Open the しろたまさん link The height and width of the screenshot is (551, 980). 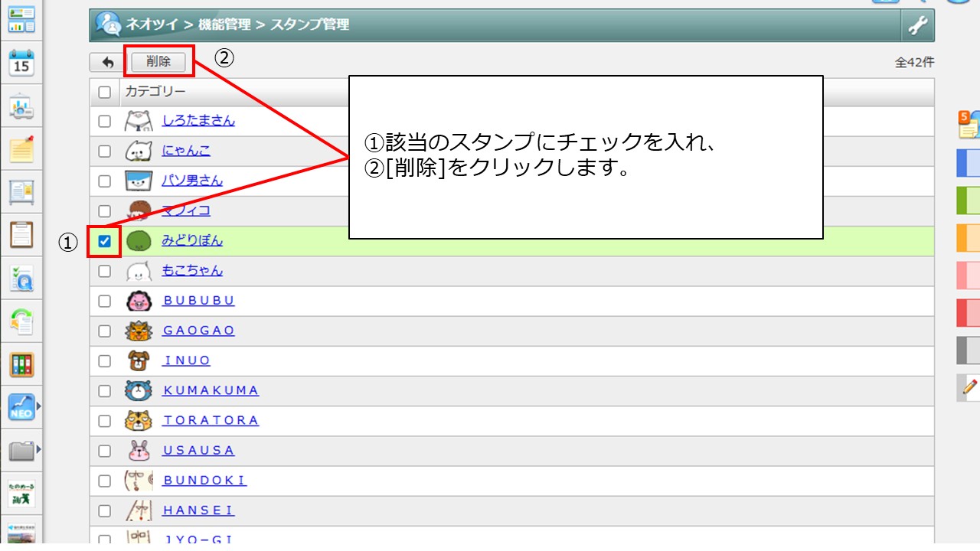(x=198, y=121)
